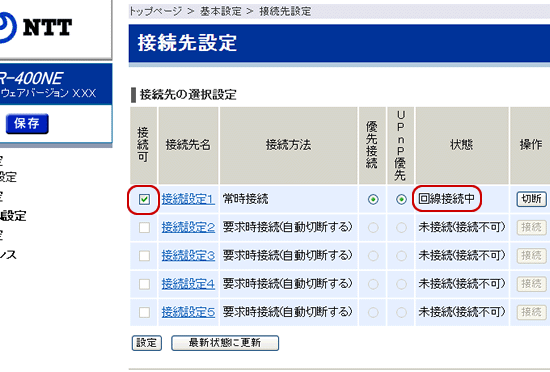Go to 基本設定 in the breadcrumb

[x=221, y=11]
